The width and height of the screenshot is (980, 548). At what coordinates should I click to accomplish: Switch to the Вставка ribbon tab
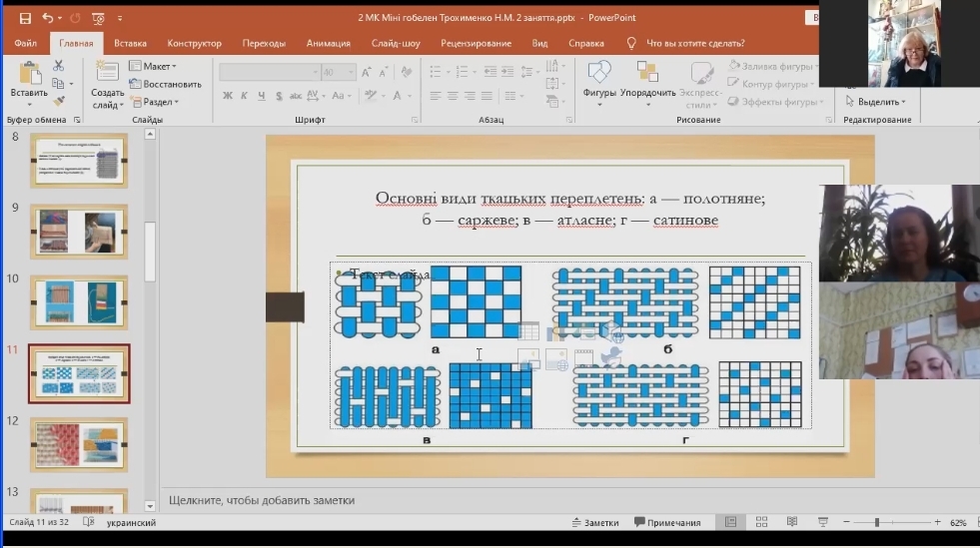[x=130, y=43]
